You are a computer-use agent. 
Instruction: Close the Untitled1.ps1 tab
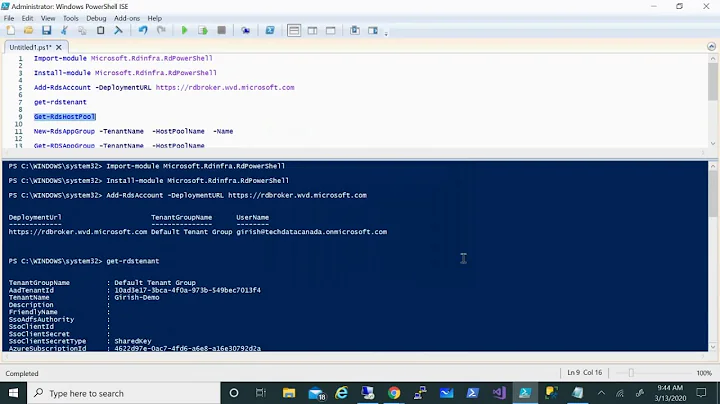pyautogui.click(x=59, y=47)
